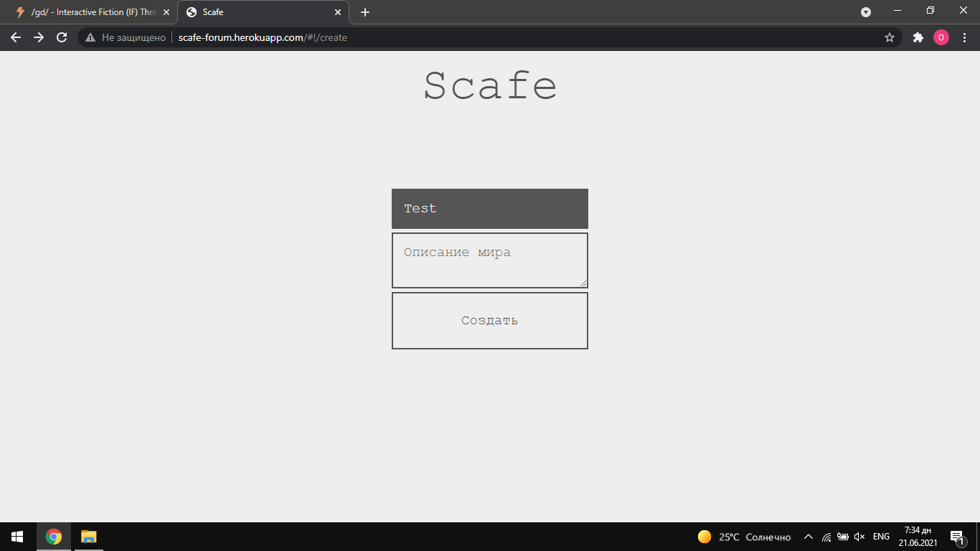Open the clock showing 7:34 дн
Viewport: 980px width, 551px height.
918,537
